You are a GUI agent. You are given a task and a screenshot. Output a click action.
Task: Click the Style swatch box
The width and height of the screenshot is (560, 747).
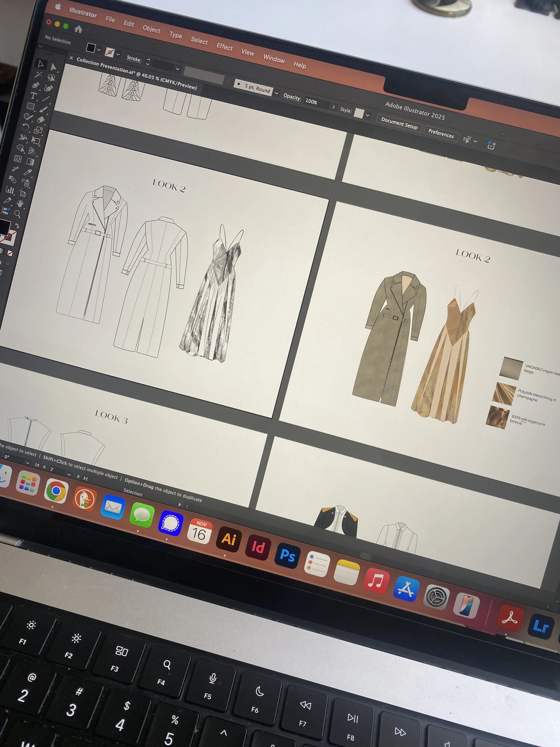(x=359, y=113)
